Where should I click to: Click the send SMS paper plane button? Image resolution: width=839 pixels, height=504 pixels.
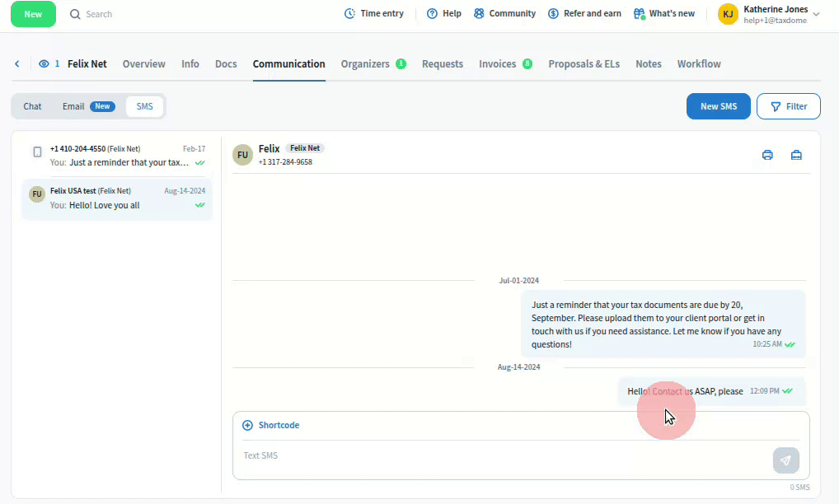(785, 460)
